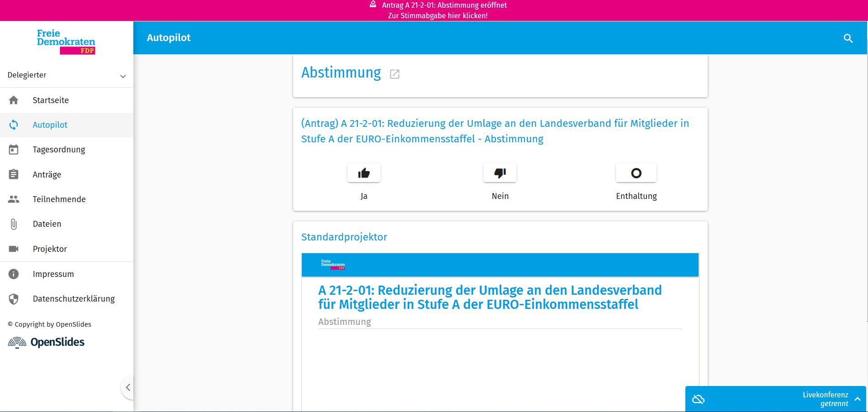Open the search magnifier

click(848, 38)
